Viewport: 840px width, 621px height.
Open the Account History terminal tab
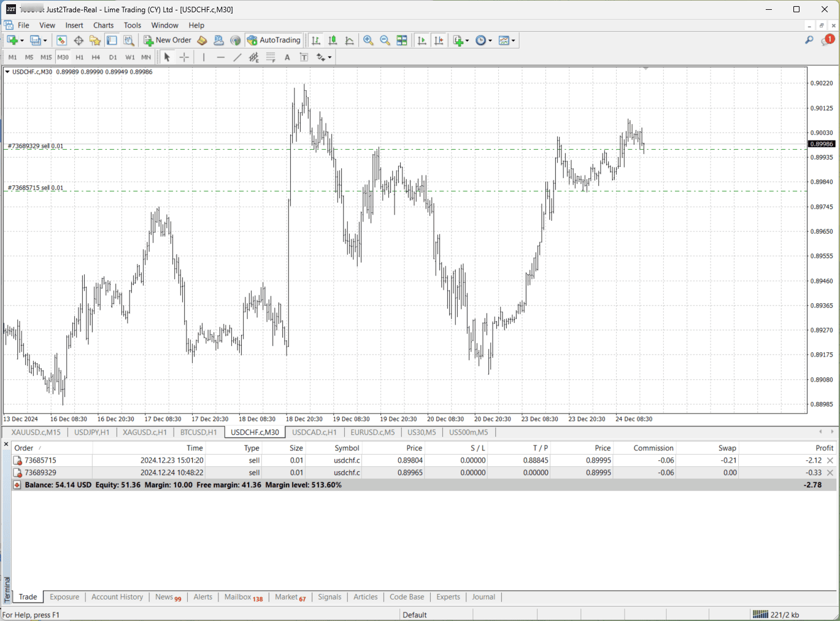tap(117, 597)
